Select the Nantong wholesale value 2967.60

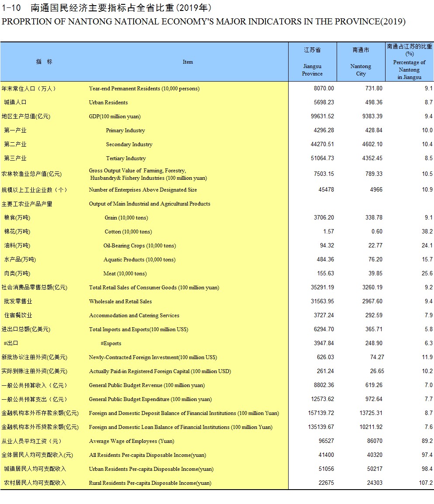click(x=372, y=301)
